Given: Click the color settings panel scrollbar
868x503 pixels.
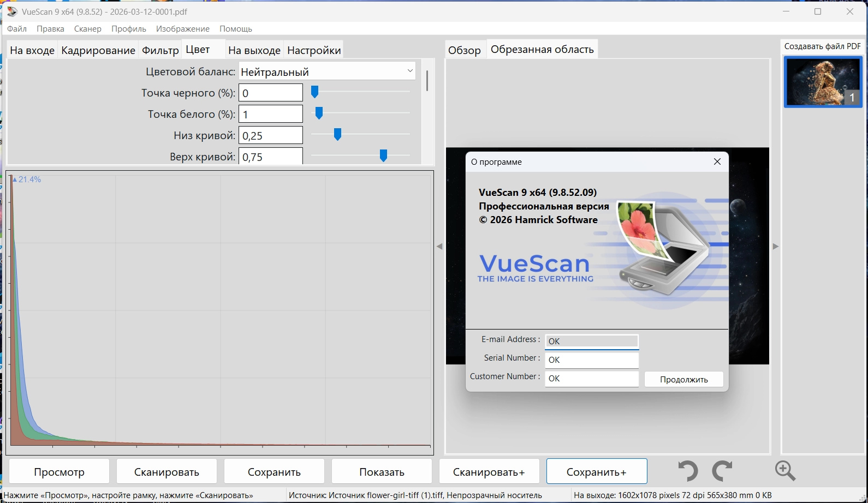Looking at the screenshot, I should (427, 81).
